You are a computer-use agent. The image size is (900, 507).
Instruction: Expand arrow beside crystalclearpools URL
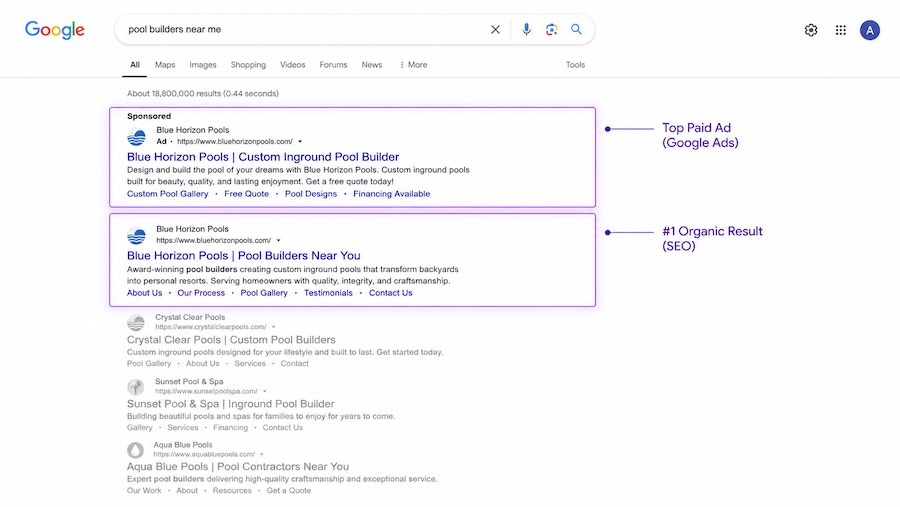click(x=273, y=327)
